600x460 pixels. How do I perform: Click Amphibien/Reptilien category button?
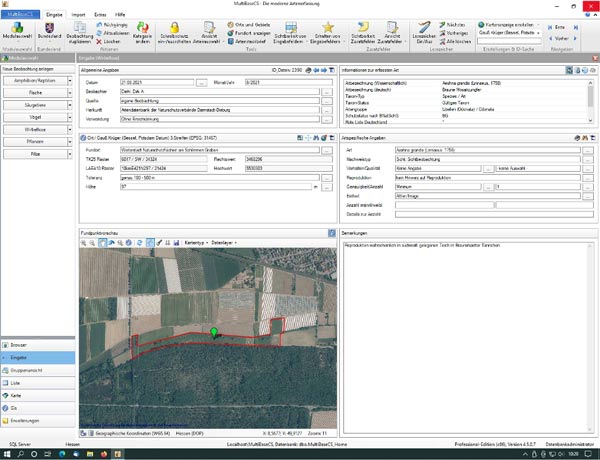pos(35,81)
